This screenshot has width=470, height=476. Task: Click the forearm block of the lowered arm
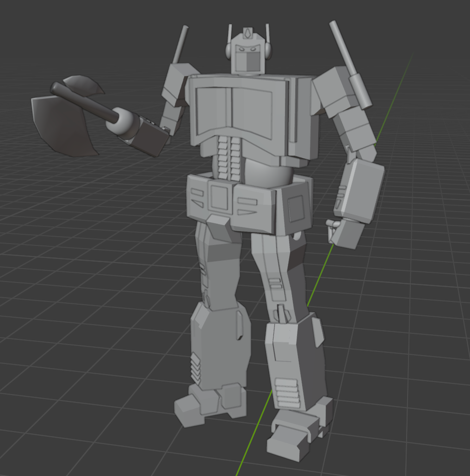(x=360, y=190)
